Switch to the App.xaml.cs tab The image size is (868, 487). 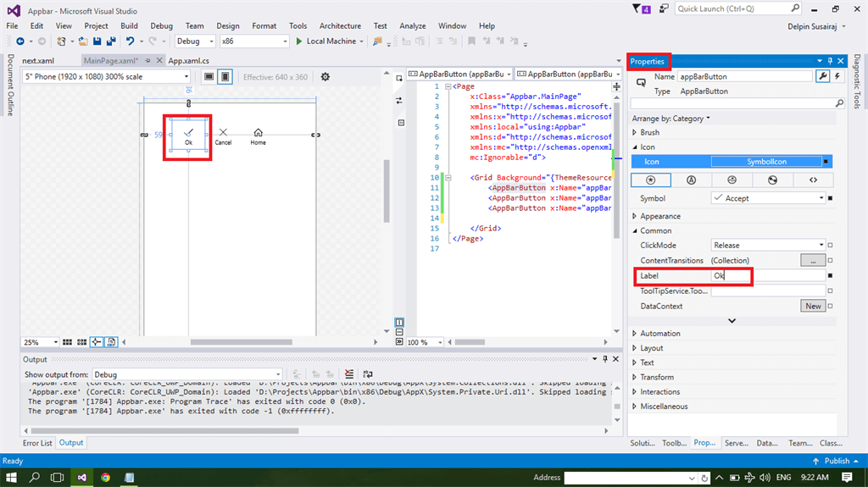point(188,61)
